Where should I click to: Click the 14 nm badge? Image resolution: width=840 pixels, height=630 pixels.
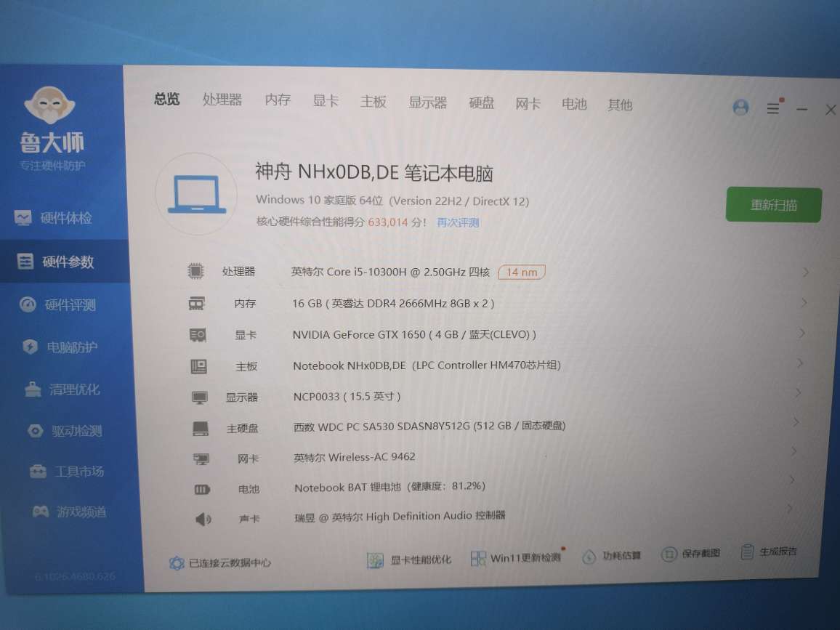tap(522, 272)
